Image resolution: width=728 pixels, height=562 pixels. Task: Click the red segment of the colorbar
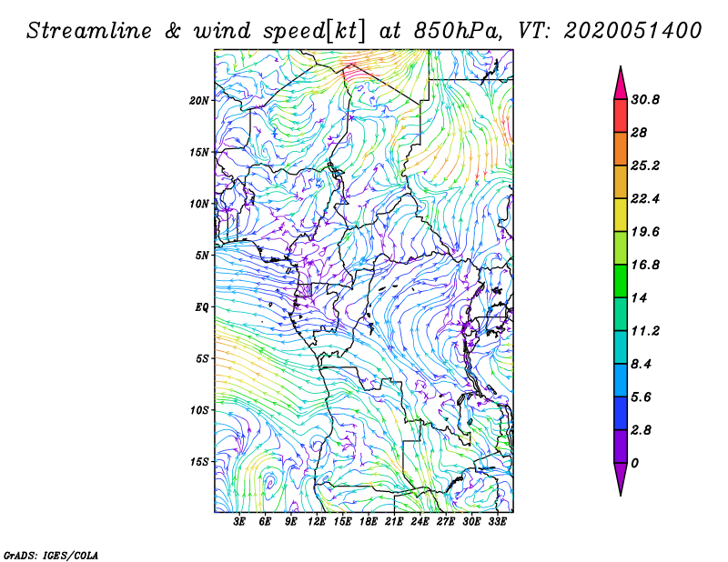click(621, 116)
